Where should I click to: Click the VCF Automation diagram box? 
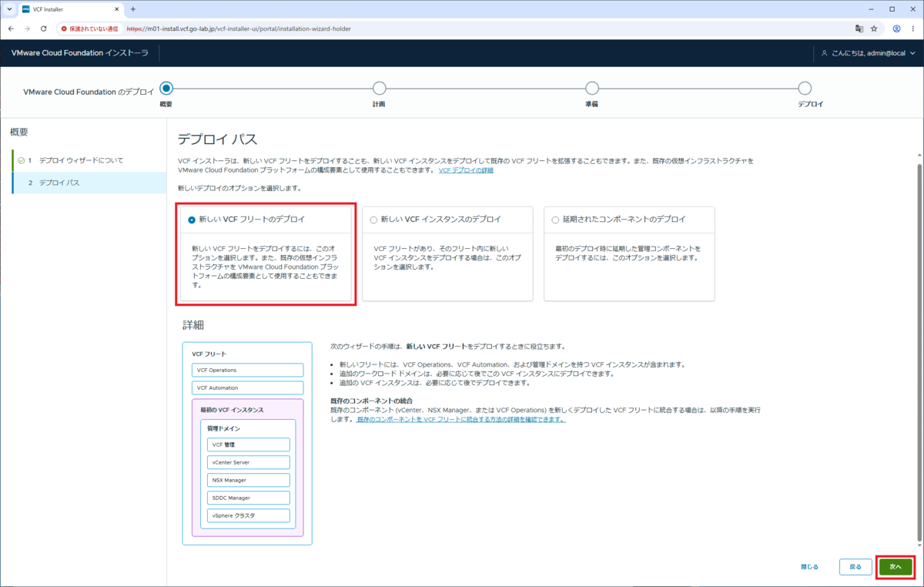click(248, 387)
